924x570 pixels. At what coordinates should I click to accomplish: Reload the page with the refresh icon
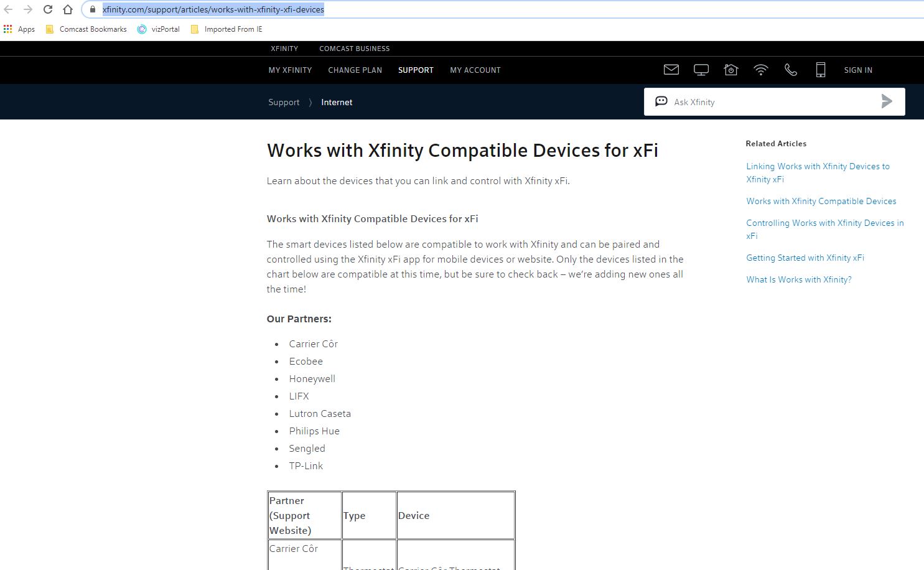click(48, 9)
